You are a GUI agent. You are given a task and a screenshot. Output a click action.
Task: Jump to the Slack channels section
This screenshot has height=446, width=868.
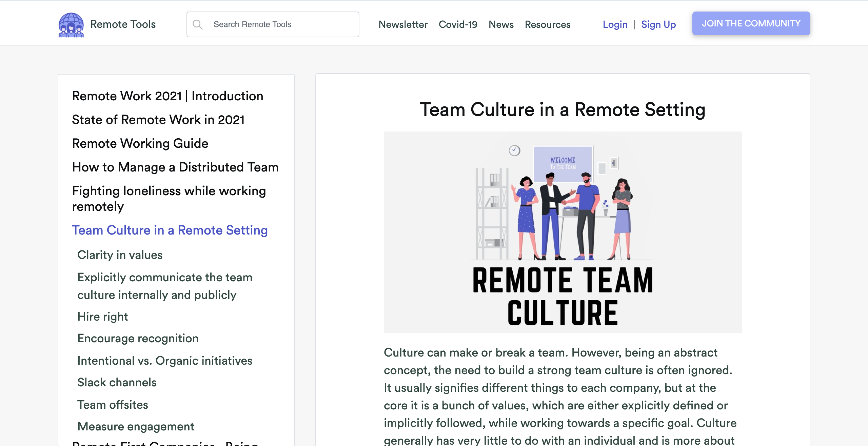(117, 382)
